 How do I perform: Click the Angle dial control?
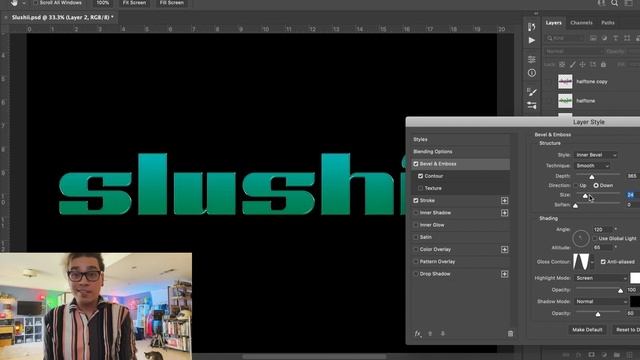(581, 239)
